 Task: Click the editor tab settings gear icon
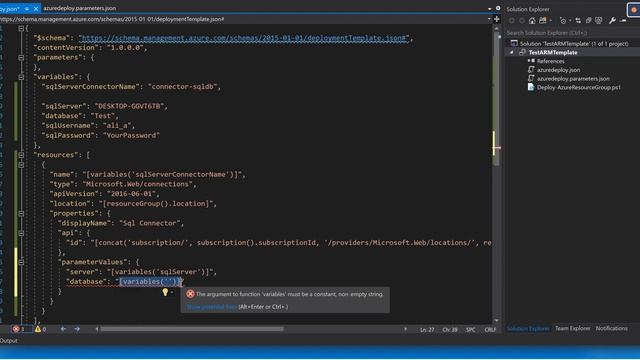(498, 8)
